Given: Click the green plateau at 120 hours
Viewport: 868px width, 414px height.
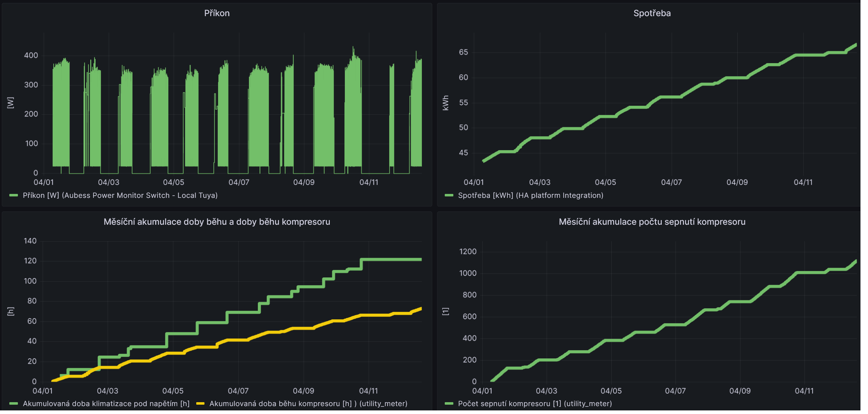Looking at the screenshot, I should 390,259.
